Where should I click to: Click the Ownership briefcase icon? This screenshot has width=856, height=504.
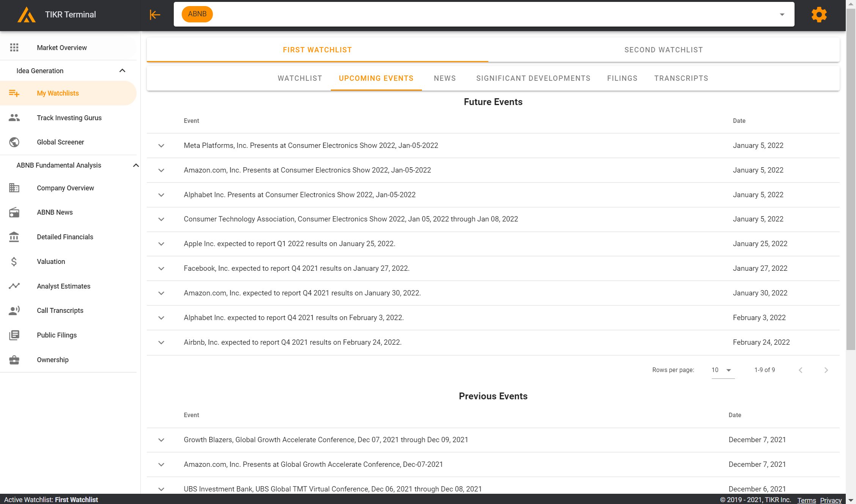tap(14, 360)
